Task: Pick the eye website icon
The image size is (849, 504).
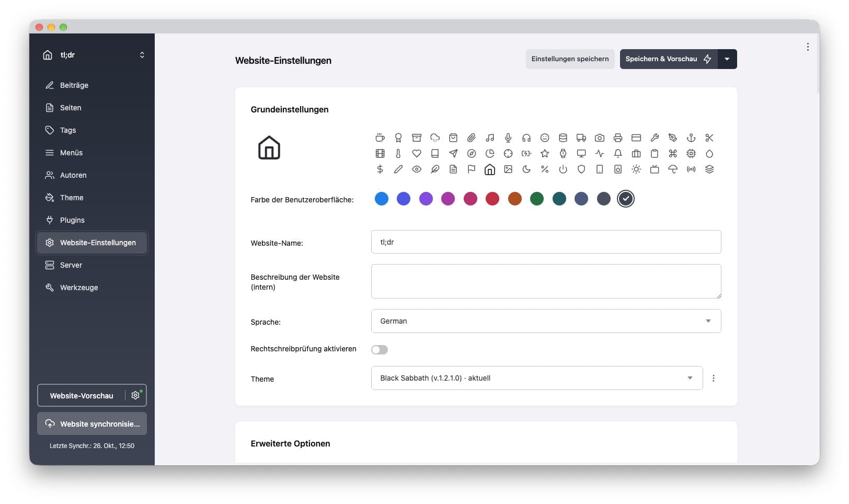Action: click(x=417, y=169)
